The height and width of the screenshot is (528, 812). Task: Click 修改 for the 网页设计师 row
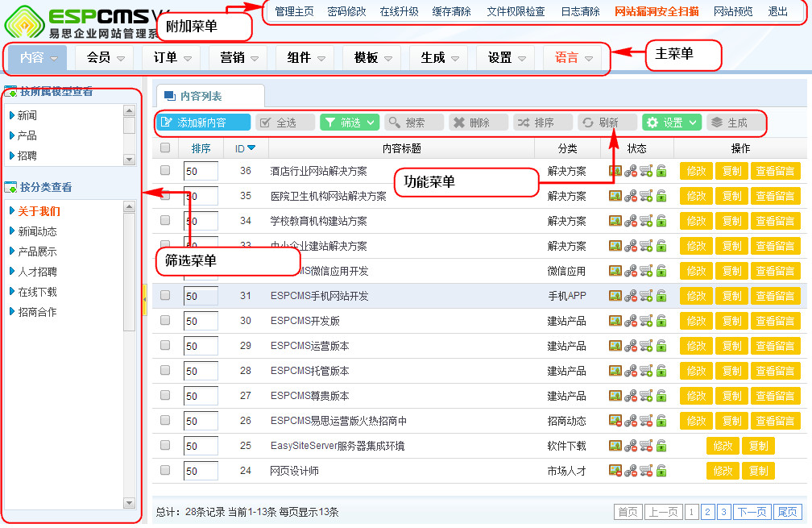[x=723, y=471]
